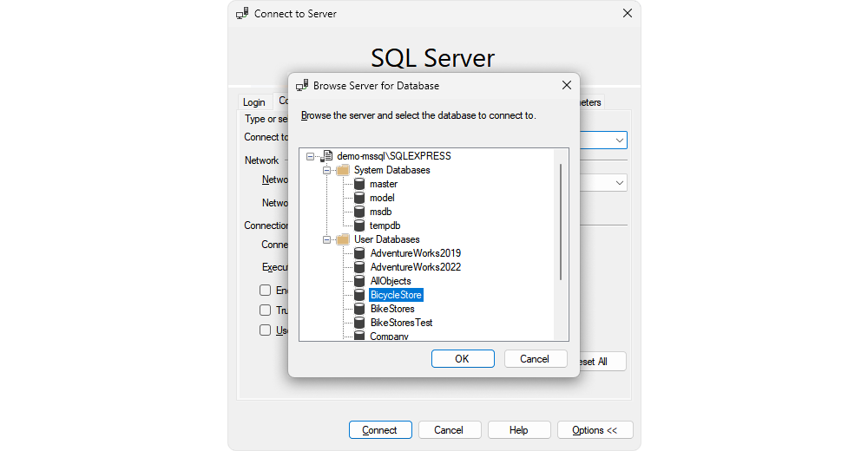Image resolution: width=868 pixels, height=451 pixels.
Task: Click the BikeStores database icon
Action: pos(359,308)
